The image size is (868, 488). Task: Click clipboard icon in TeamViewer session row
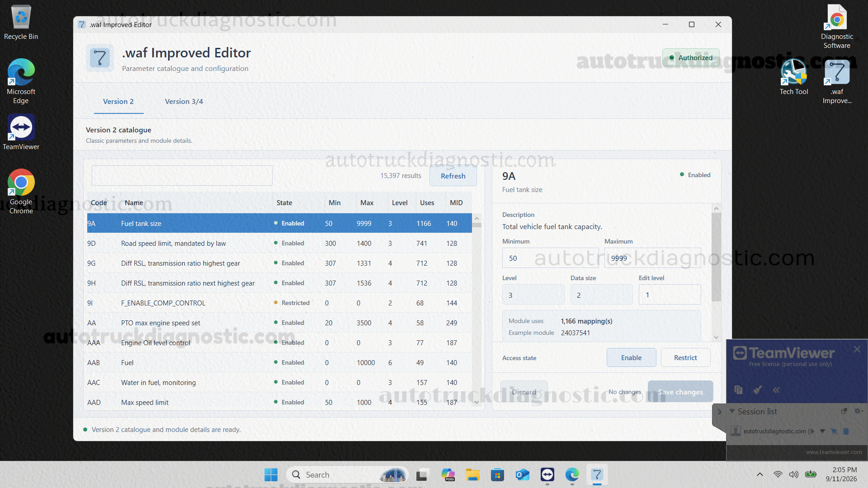point(846,431)
